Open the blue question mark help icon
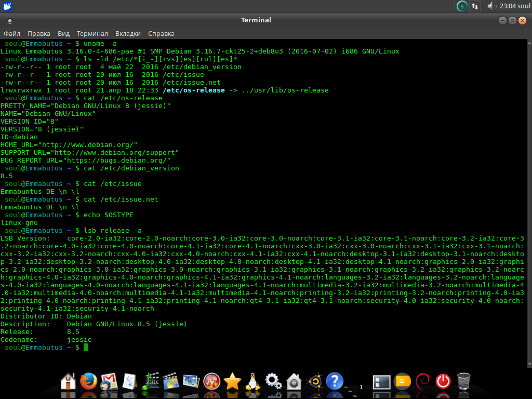Screen dimensions: 532x399 click(335, 381)
